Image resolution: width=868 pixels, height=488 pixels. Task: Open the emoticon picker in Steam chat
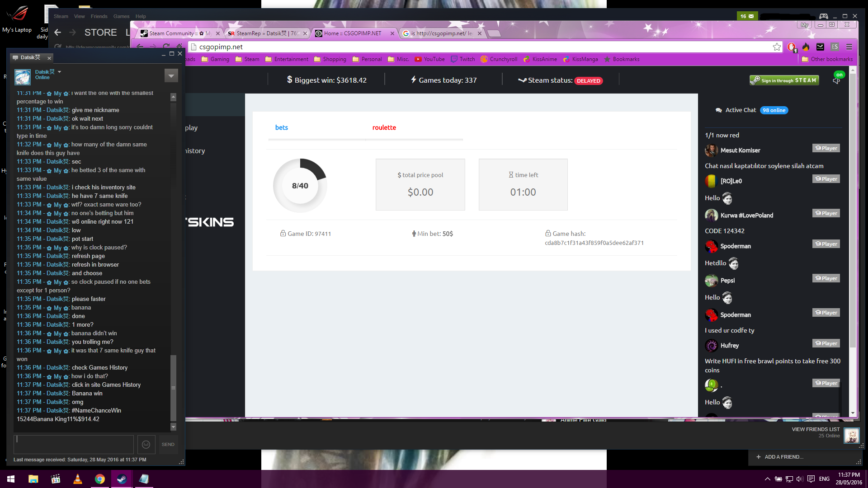(x=146, y=445)
